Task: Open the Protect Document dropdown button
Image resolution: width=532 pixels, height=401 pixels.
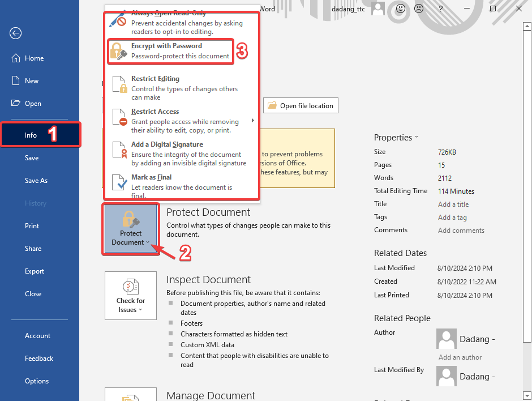Action: tap(131, 229)
